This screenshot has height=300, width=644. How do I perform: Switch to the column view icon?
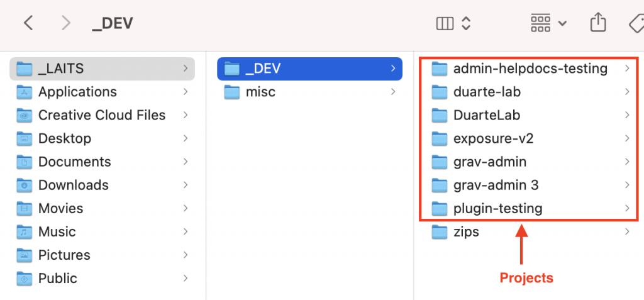[445, 23]
